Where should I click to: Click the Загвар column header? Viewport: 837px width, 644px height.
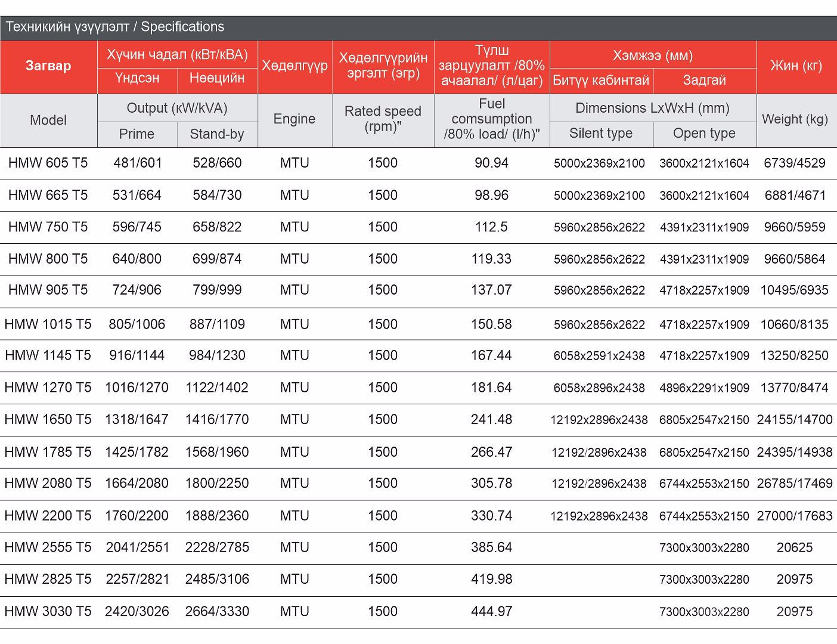click(x=48, y=66)
